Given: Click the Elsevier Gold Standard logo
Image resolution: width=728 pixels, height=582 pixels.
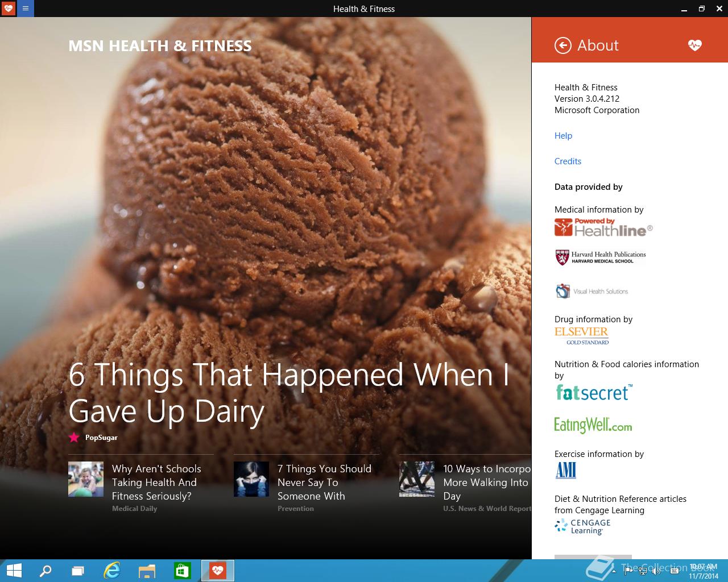Looking at the screenshot, I should coord(582,336).
